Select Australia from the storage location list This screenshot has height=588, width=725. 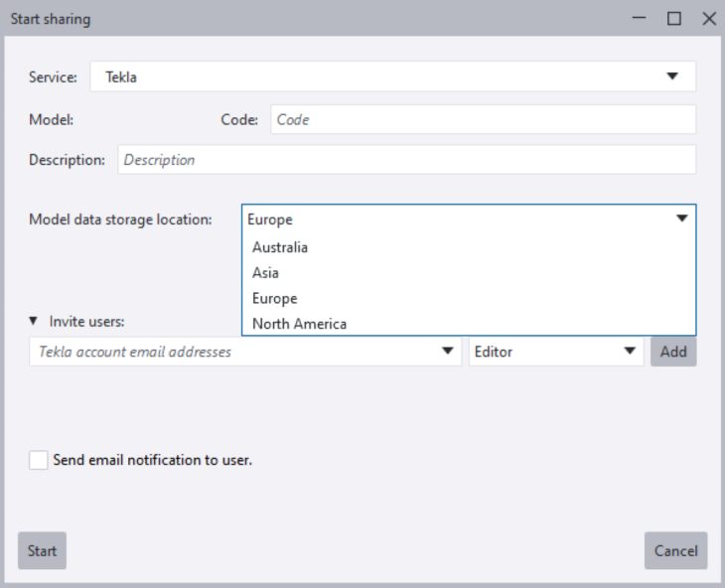click(x=469, y=247)
